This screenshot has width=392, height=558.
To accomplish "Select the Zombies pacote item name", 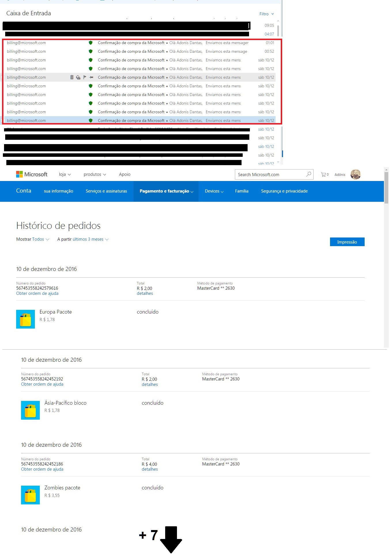I will 62,488.
